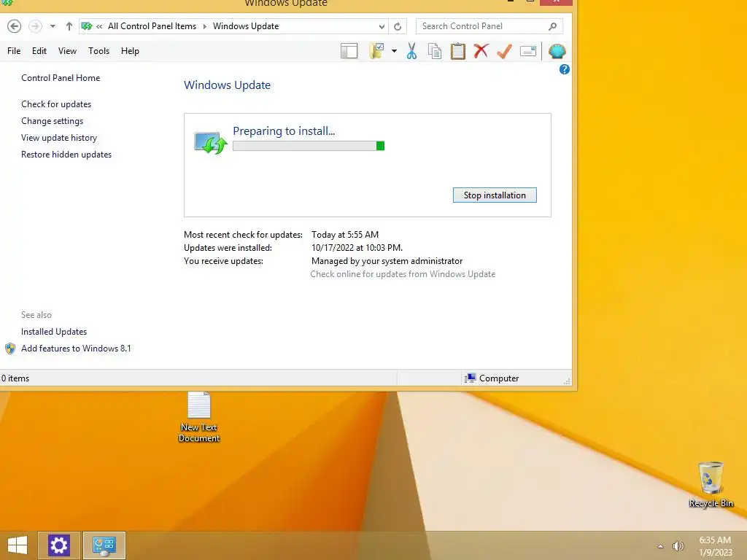Click the volume speaker tray icon
Image resolution: width=747 pixels, height=560 pixels.
pyautogui.click(x=678, y=546)
